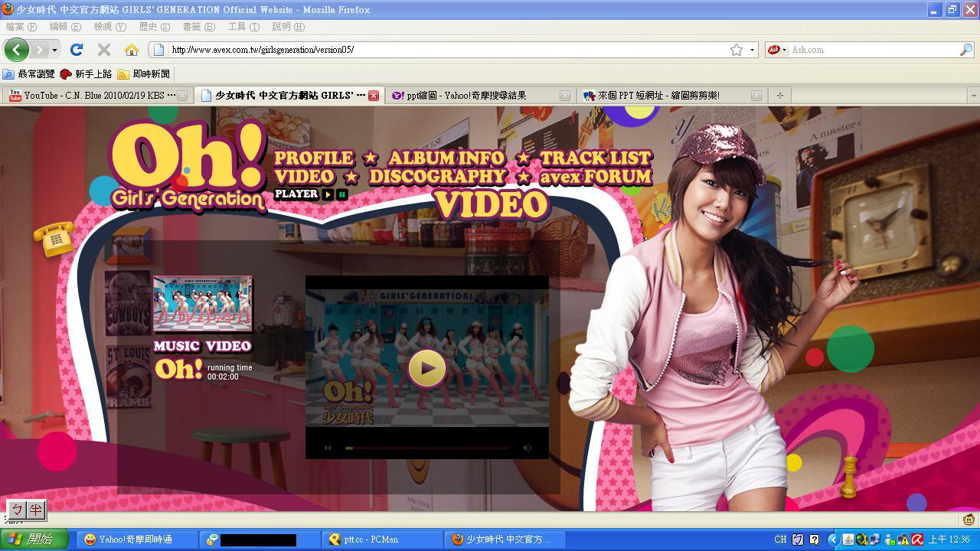Open the list-all-tabs dropdown arrow
Viewport: 980px width, 551px height.
(973, 96)
